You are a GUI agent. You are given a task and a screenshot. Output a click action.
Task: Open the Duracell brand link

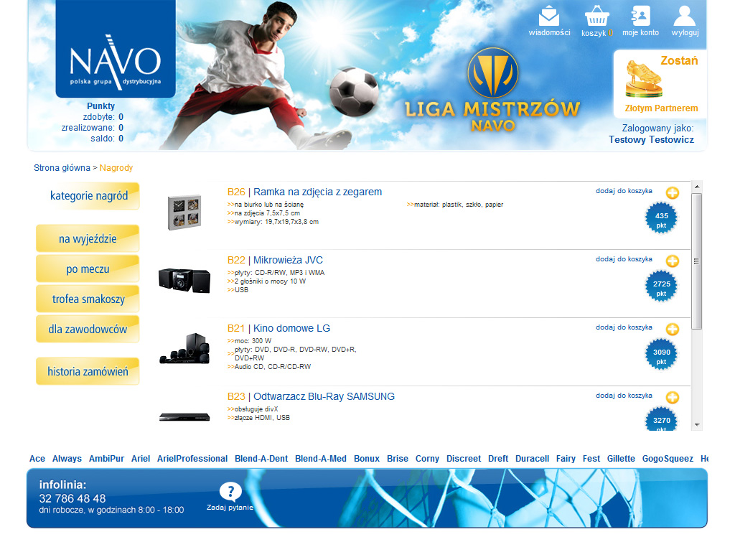coord(532,459)
